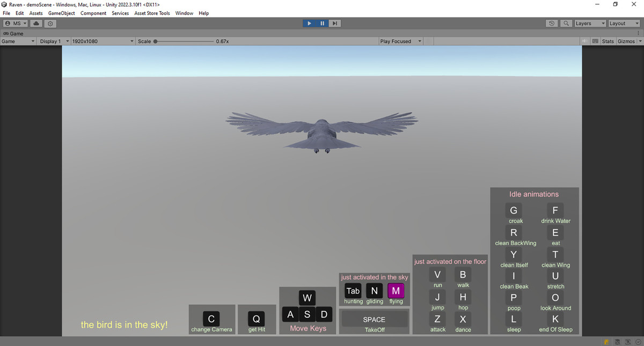Click the Tab hunting key

click(x=353, y=291)
